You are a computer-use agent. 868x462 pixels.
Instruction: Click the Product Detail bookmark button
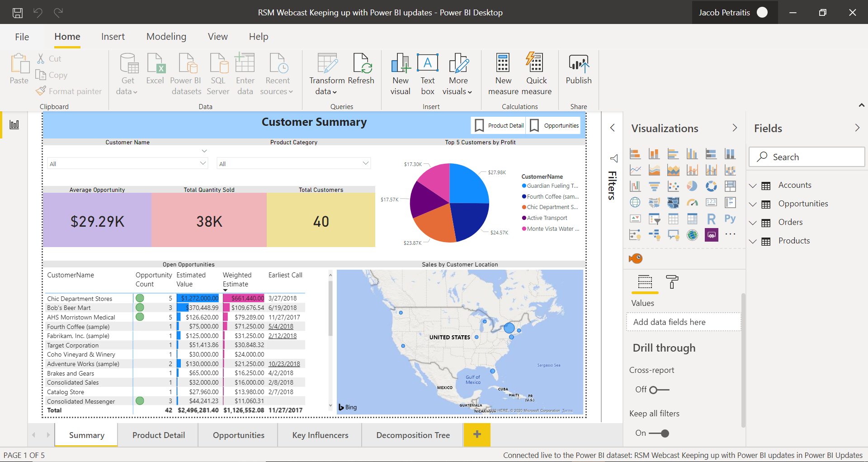(x=498, y=125)
